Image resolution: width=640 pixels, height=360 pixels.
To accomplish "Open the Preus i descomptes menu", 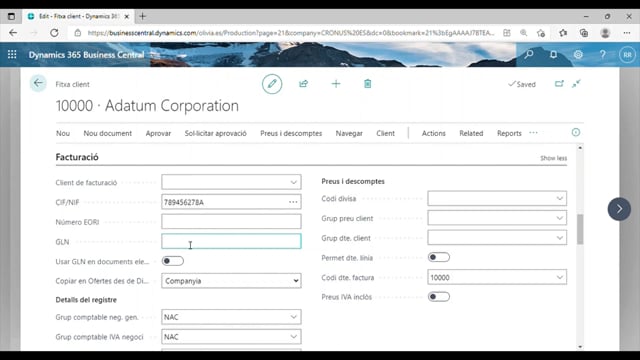I will pos(291,133).
